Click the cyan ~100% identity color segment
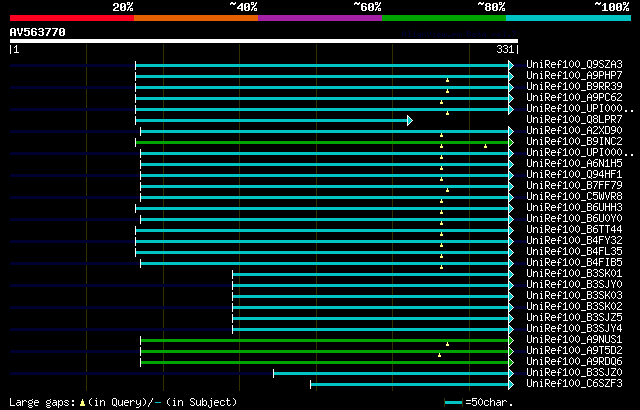Screen dimensions: 640x410 [x=569, y=18]
